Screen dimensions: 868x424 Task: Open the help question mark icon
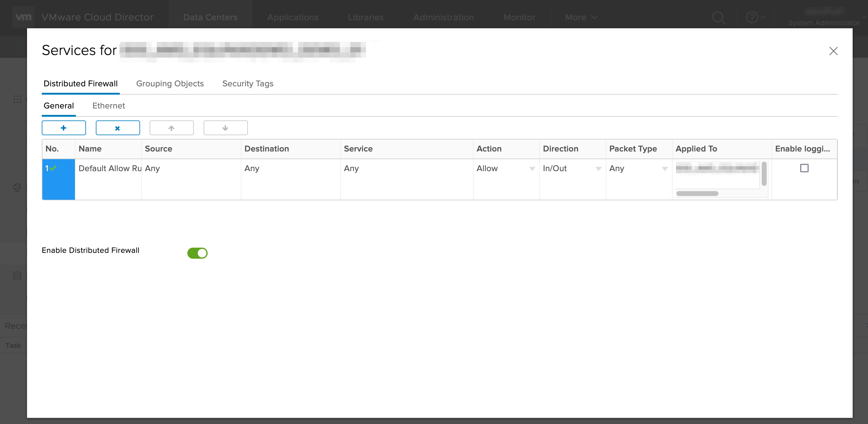tap(752, 17)
